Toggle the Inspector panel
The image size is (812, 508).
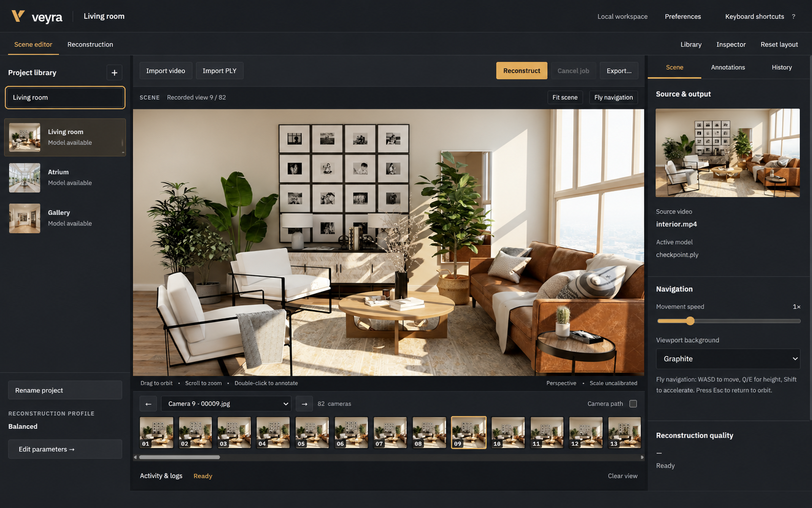[x=731, y=45]
